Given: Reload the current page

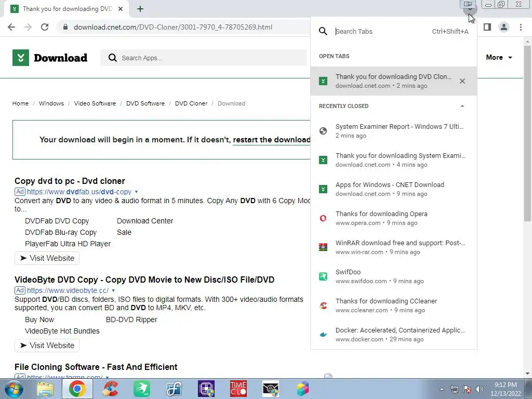Looking at the screenshot, I should coord(45,27).
